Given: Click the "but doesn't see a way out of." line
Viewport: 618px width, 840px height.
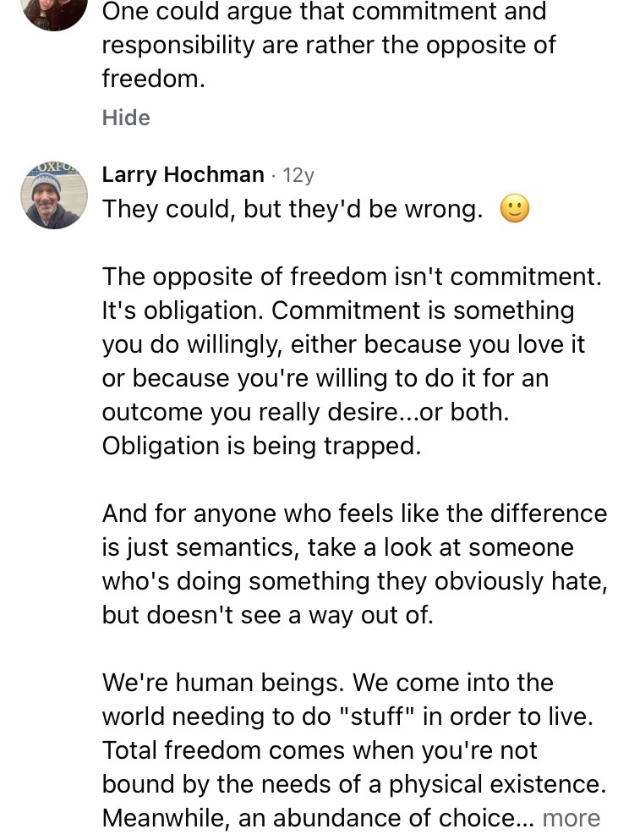Looking at the screenshot, I should pyautogui.click(x=267, y=615).
